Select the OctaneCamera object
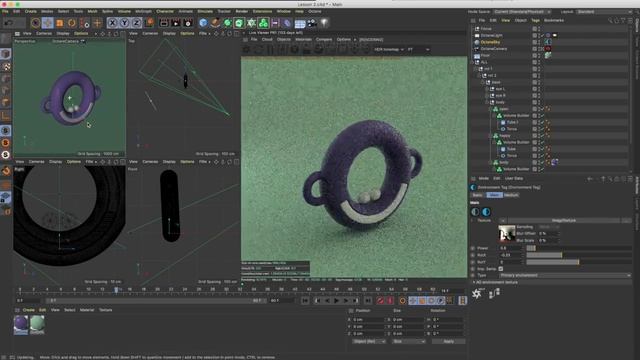640x360 pixels. [x=493, y=49]
